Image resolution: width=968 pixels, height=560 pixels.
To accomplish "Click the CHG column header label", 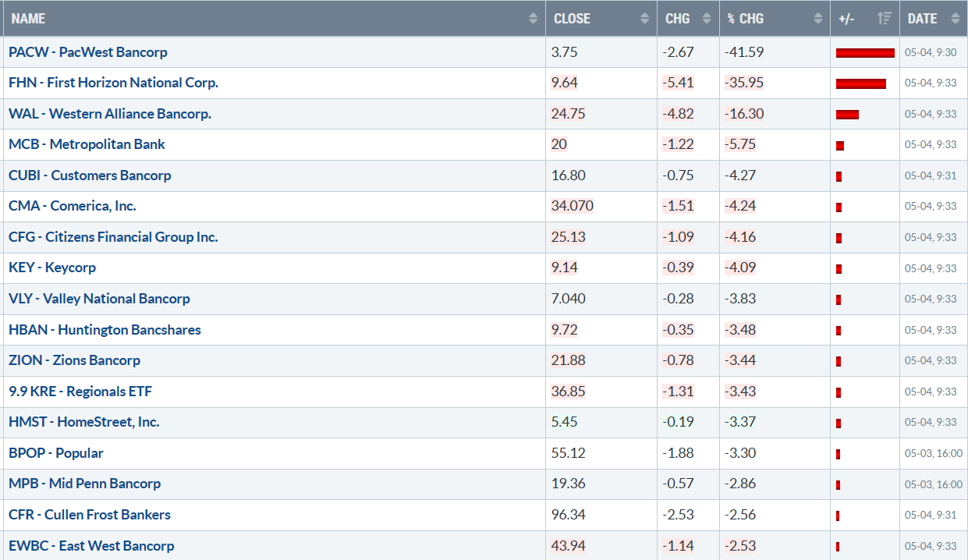I will (x=678, y=19).
